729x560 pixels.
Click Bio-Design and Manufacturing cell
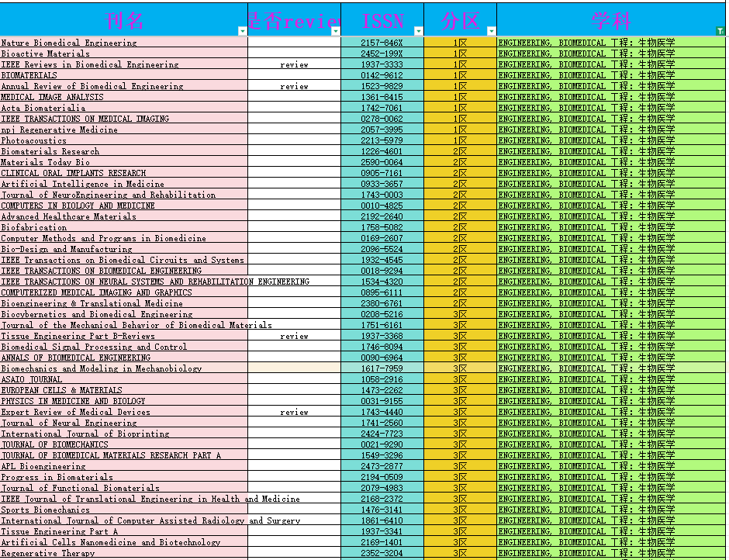pos(123,249)
